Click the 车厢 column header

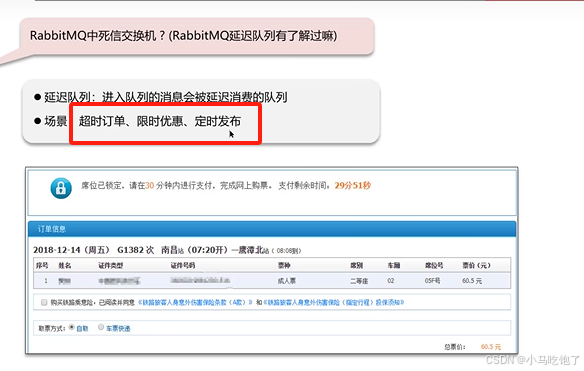pyautogui.click(x=394, y=265)
